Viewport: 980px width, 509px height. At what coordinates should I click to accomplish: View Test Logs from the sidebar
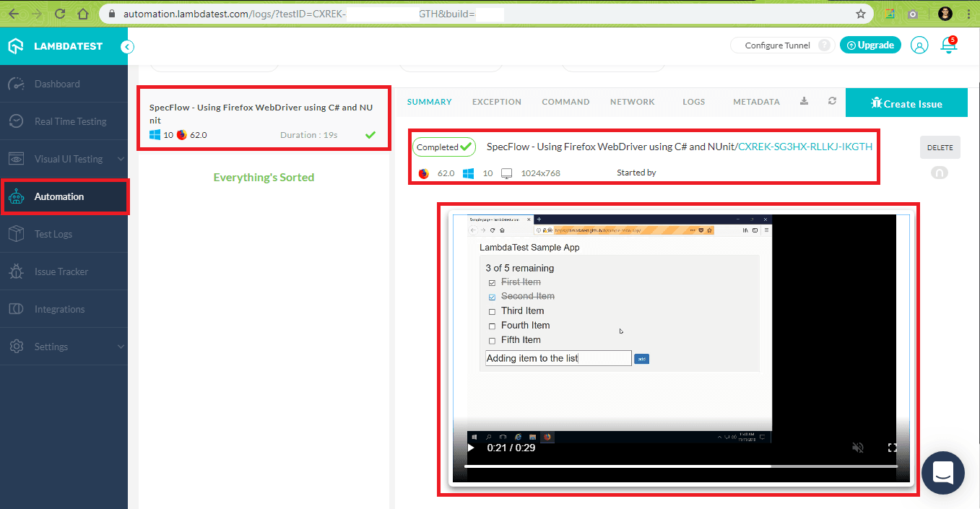[x=54, y=233]
